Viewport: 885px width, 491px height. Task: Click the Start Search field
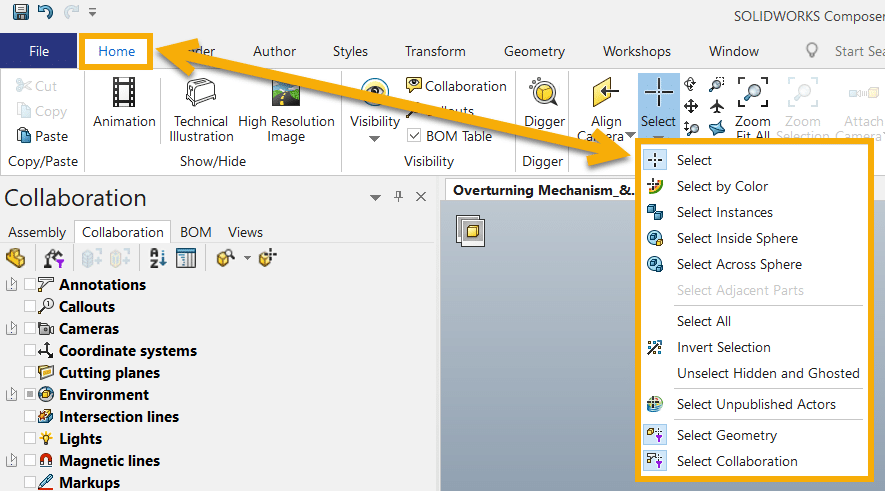click(x=859, y=51)
